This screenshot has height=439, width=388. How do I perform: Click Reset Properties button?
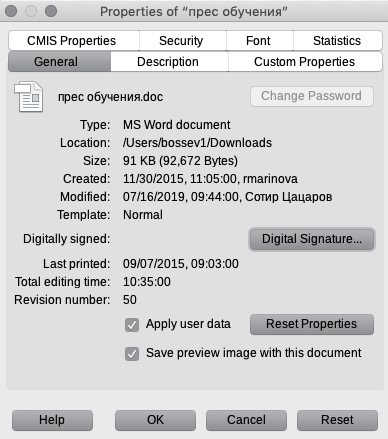click(312, 324)
